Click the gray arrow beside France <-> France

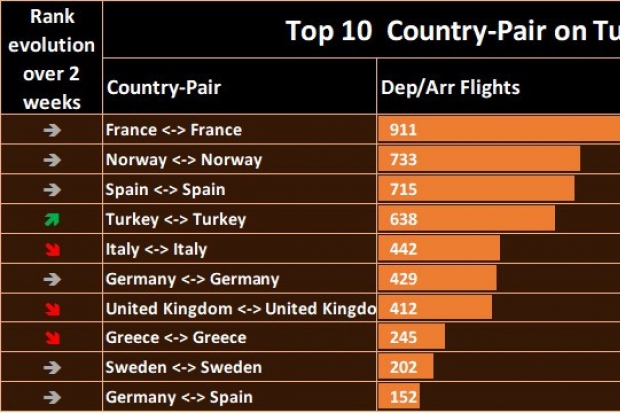click(x=52, y=130)
